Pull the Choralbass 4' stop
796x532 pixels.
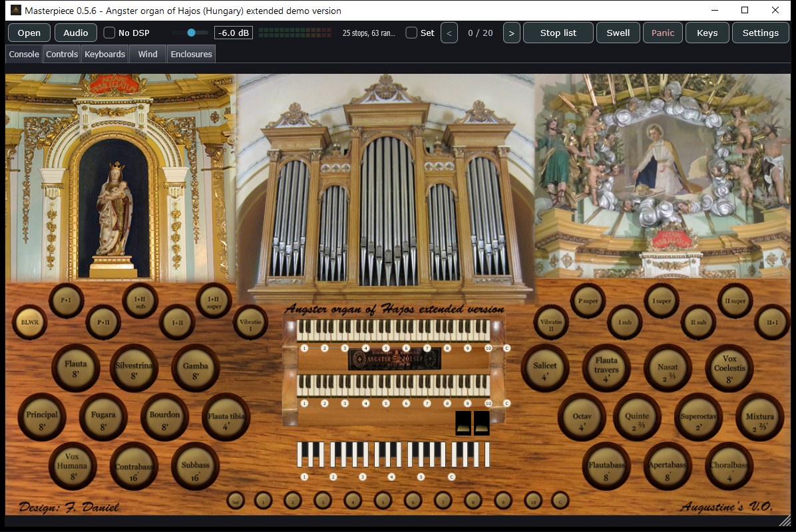click(x=729, y=466)
